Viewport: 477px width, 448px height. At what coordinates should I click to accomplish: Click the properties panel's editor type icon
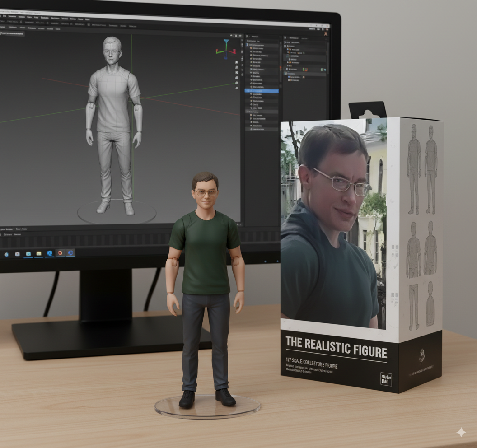(285, 38)
